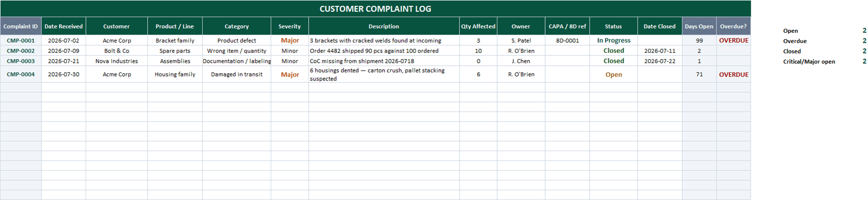
Task: Select the cracked welds description cell
Action: [x=384, y=41]
